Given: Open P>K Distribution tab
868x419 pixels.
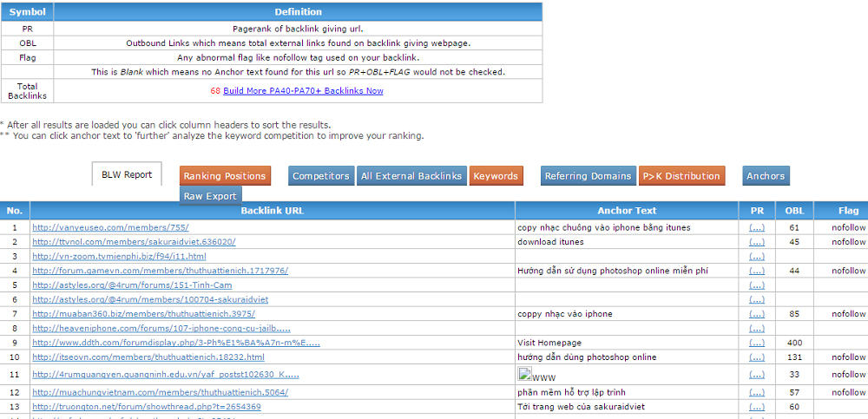Looking at the screenshot, I should coord(681,176).
